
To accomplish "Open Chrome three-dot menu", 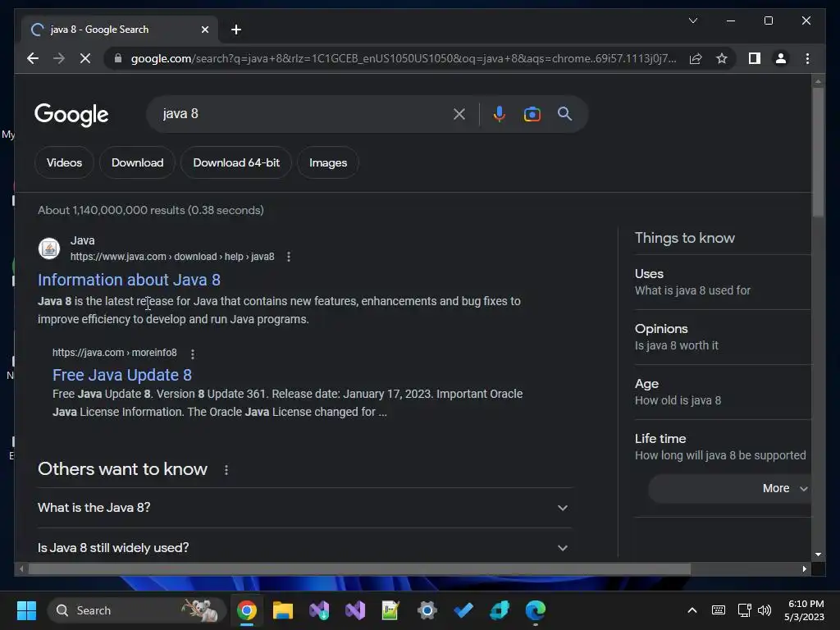I will tap(807, 58).
